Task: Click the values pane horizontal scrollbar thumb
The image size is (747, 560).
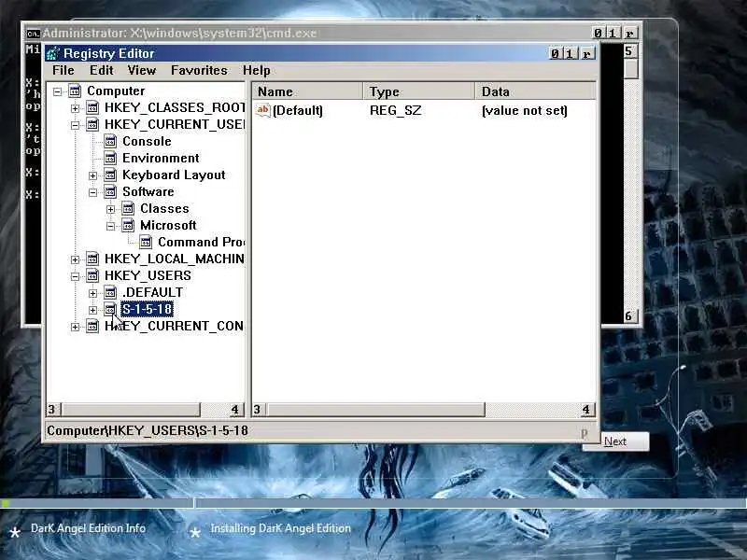Action: coord(376,410)
